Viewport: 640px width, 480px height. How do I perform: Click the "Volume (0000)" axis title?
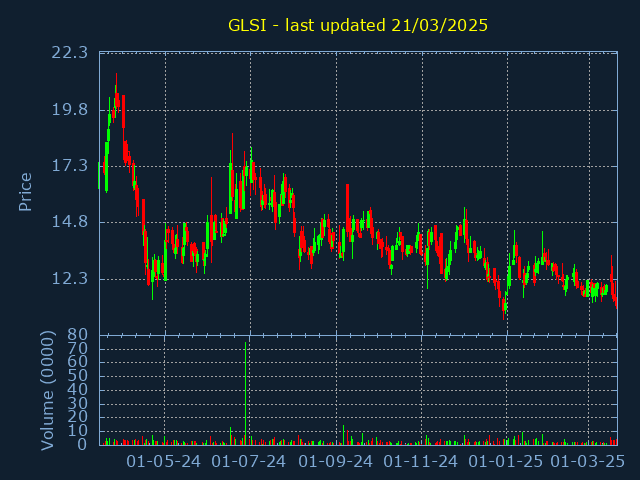click(47, 391)
